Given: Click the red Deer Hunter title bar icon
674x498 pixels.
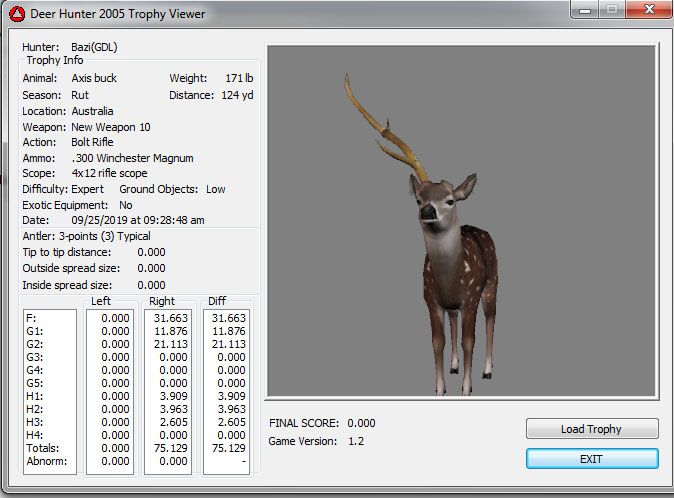Looking at the screenshot, I should click(16, 13).
